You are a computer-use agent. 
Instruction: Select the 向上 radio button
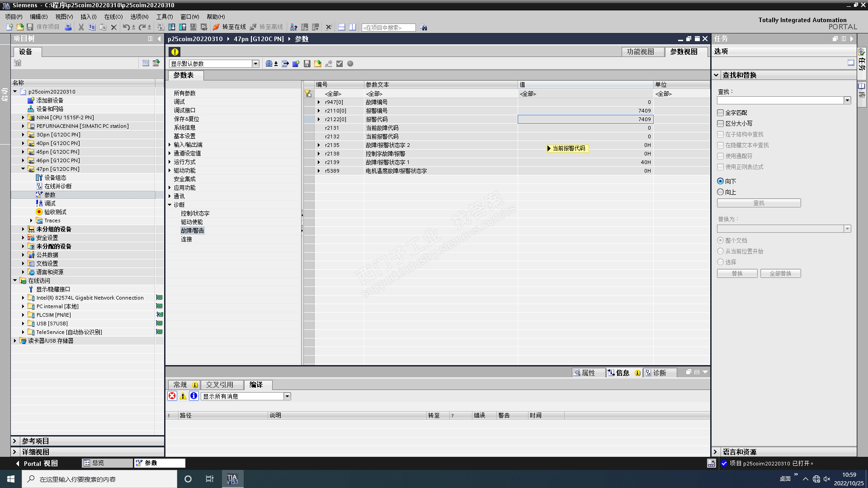click(x=721, y=192)
